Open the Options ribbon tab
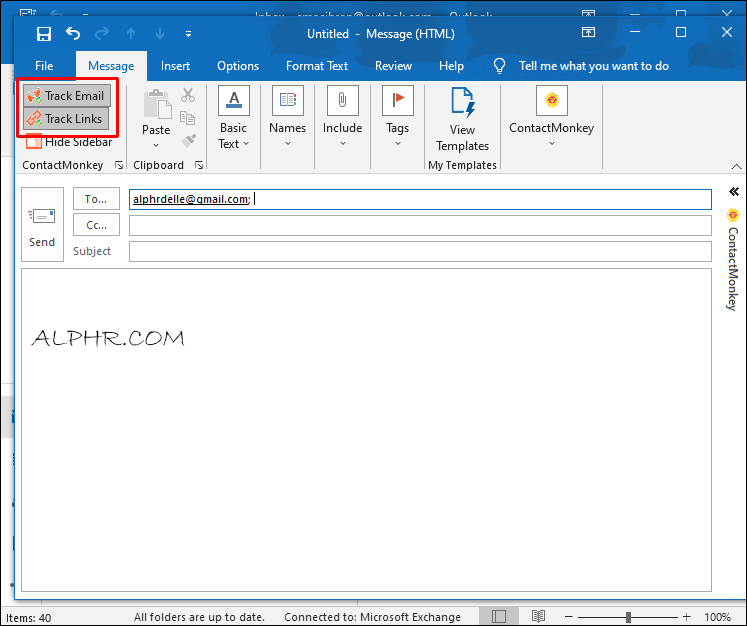The image size is (747, 626). click(238, 66)
